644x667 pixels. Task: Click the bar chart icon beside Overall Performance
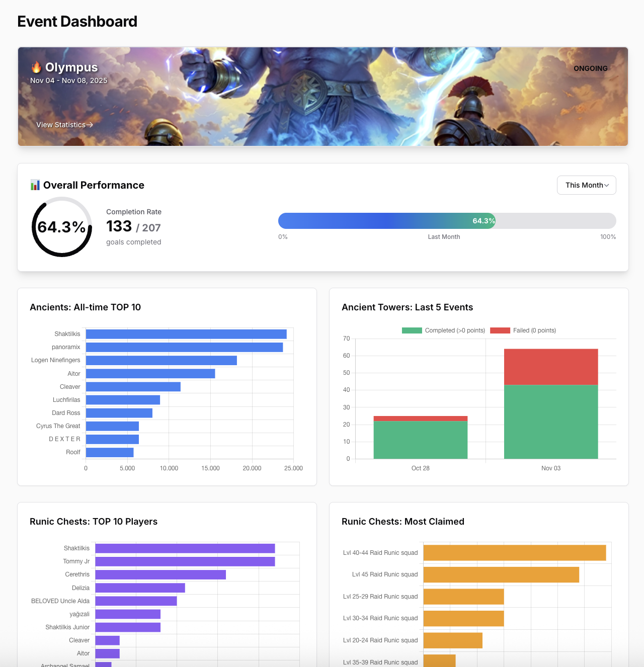tap(35, 185)
